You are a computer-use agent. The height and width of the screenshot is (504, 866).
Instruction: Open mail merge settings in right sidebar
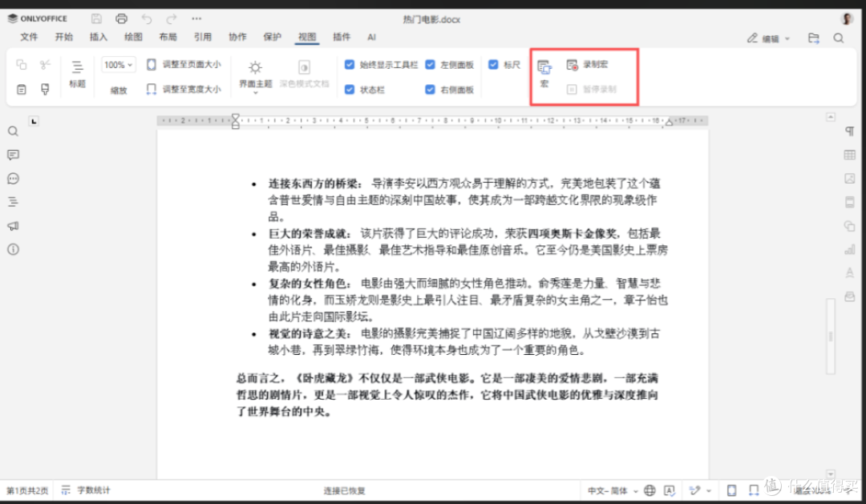pos(849,297)
